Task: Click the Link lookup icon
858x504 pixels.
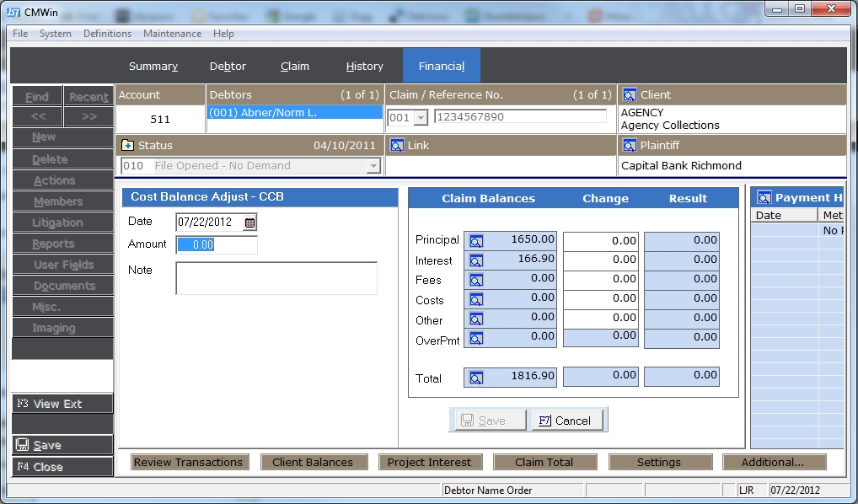Action: pos(397,145)
